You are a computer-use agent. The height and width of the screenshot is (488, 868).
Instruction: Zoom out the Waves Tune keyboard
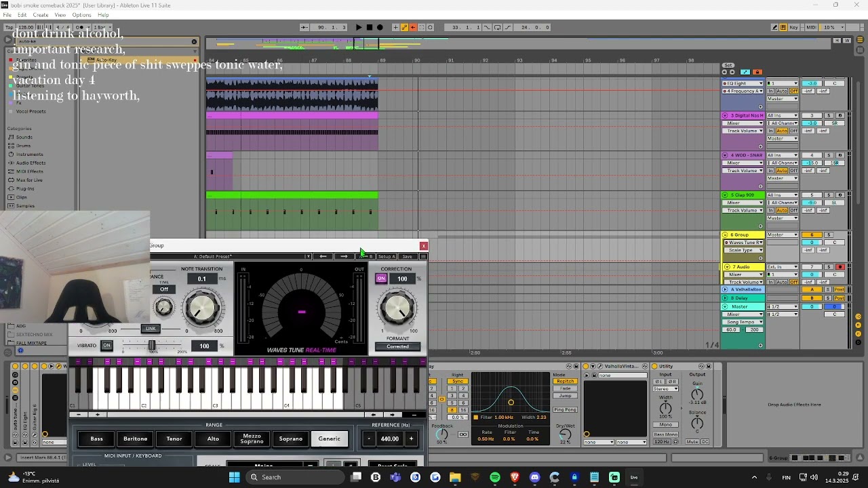coord(79,414)
